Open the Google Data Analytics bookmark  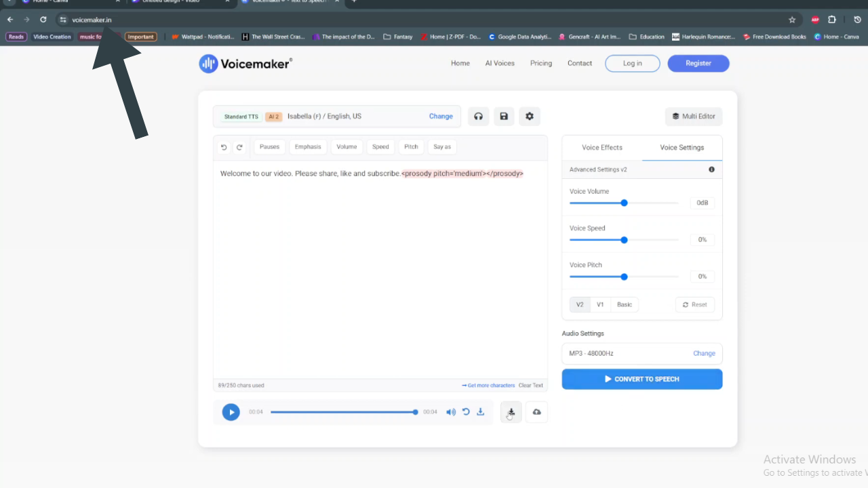pos(521,37)
